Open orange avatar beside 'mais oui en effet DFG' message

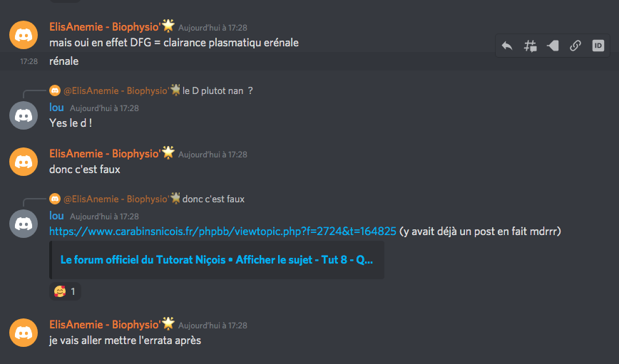tap(24, 35)
